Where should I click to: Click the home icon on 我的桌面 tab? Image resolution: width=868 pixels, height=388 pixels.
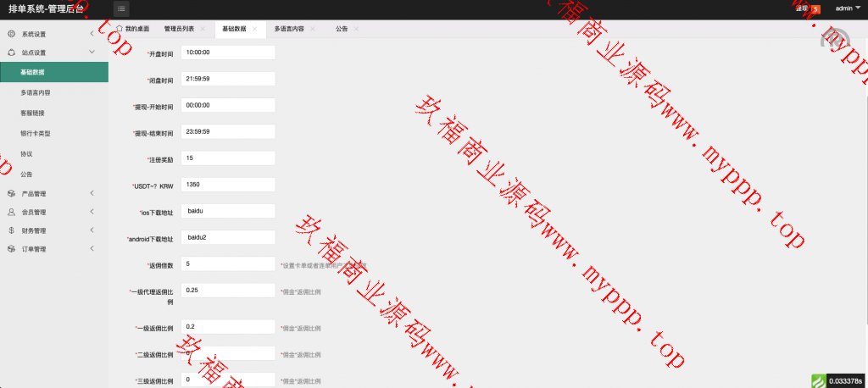(119, 29)
